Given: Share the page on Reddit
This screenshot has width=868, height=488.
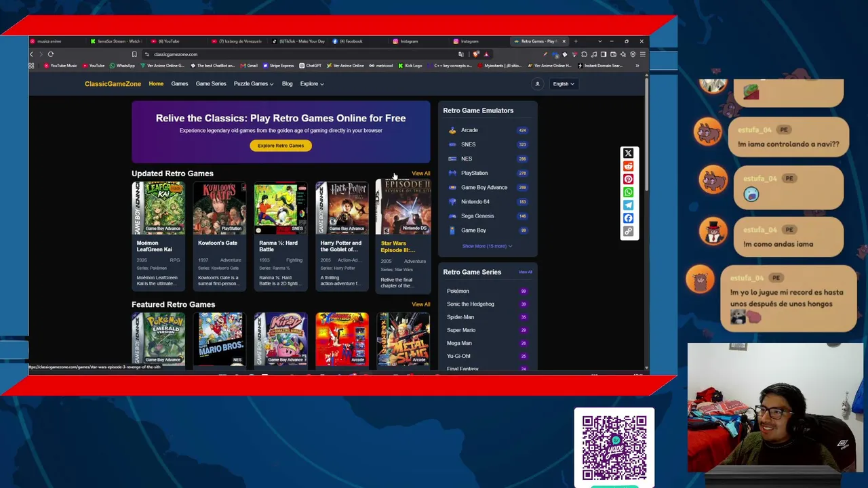Looking at the screenshot, I should 628,166.
